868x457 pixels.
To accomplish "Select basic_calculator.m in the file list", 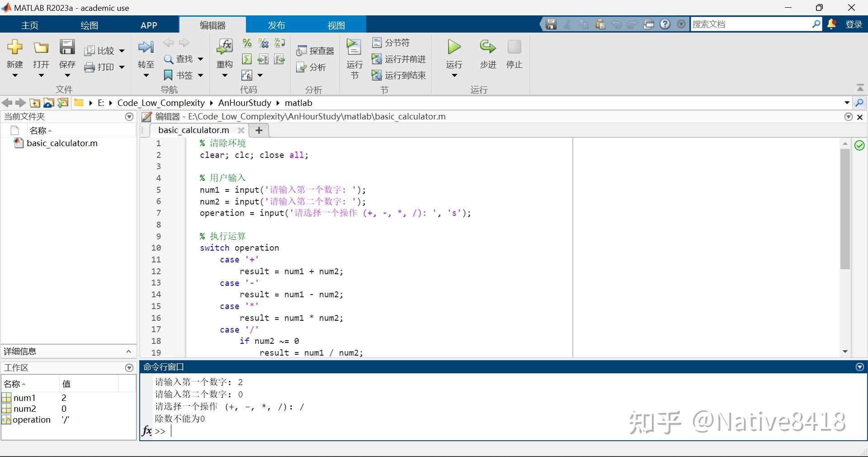I will click(x=62, y=143).
